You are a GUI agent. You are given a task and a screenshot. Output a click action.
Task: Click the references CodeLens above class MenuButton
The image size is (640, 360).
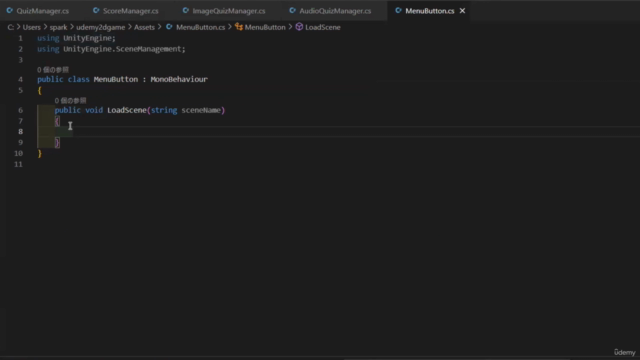click(x=53, y=70)
